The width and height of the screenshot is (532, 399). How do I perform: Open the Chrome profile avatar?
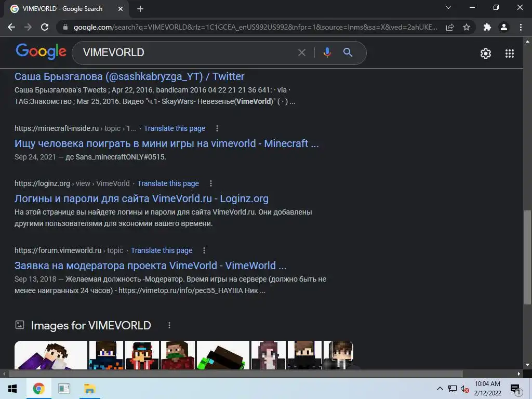tap(504, 27)
